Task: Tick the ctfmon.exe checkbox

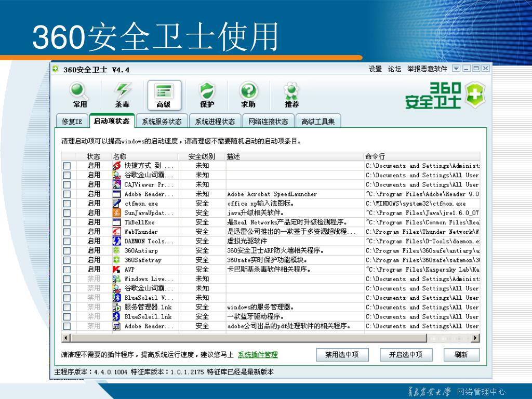Action: [67, 203]
